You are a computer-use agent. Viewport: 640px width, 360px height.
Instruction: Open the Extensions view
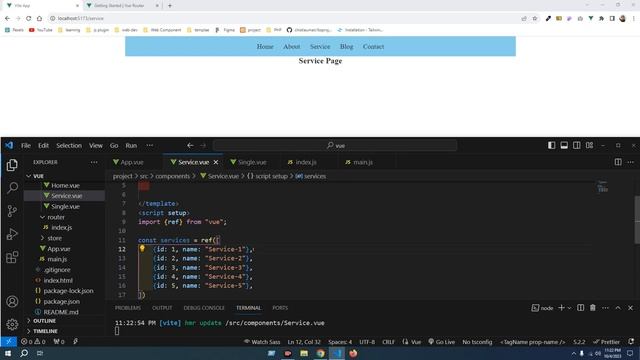pos(12,257)
